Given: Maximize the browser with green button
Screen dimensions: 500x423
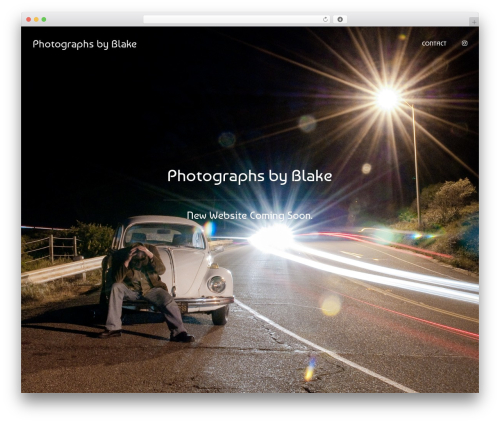Looking at the screenshot, I should click(44, 19).
